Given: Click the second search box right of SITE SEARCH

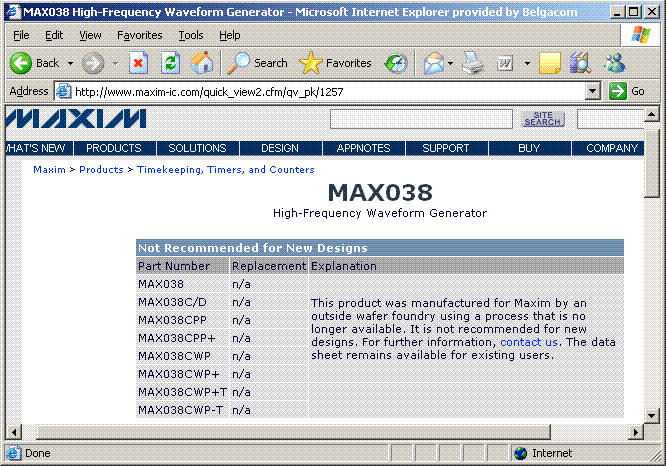Looking at the screenshot, I should point(611,119).
